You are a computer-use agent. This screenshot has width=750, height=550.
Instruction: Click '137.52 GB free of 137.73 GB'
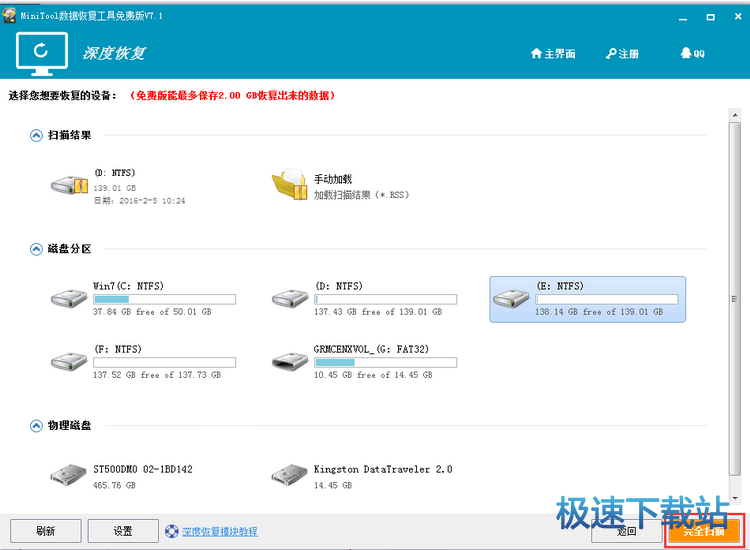[x=157, y=375]
